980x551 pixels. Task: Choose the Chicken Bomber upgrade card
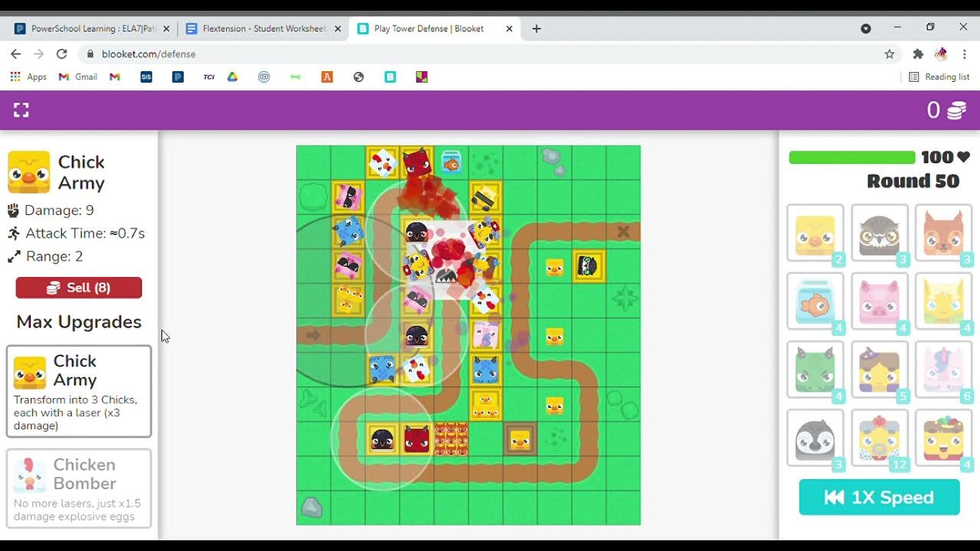[x=79, y=488]
